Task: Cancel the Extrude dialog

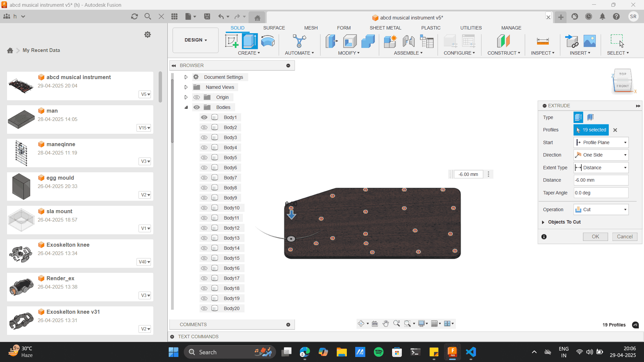Action: 625,237
